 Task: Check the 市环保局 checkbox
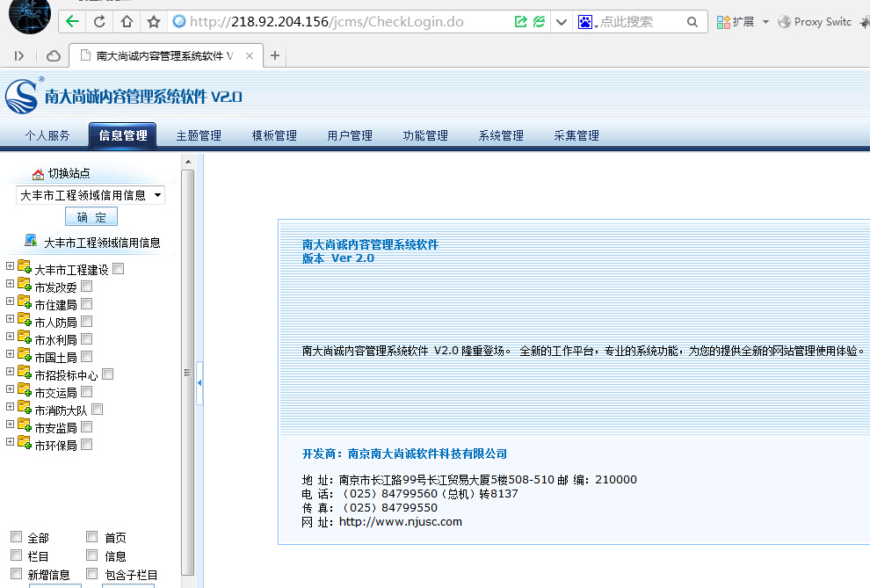pyautogui.click(x=86, y=445)
